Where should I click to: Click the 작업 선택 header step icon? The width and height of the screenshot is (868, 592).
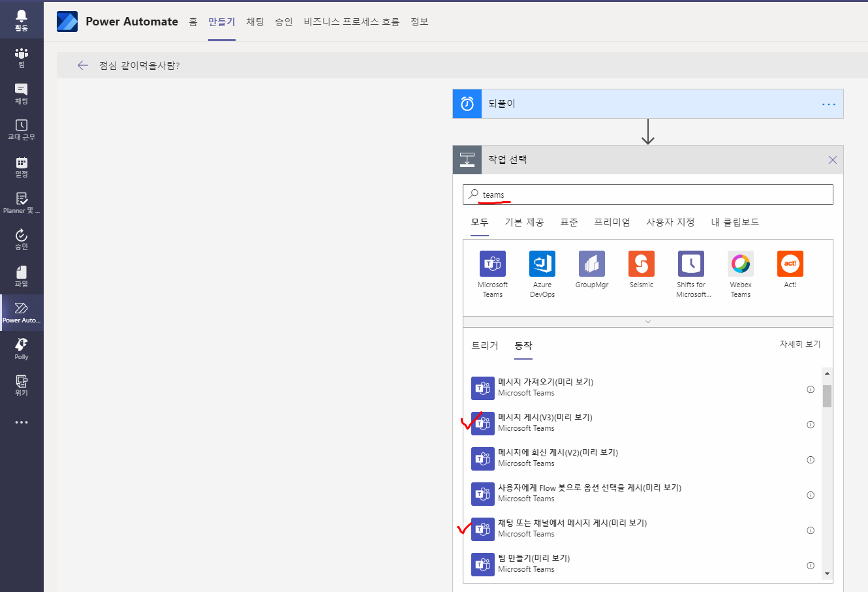coord(467,160)
